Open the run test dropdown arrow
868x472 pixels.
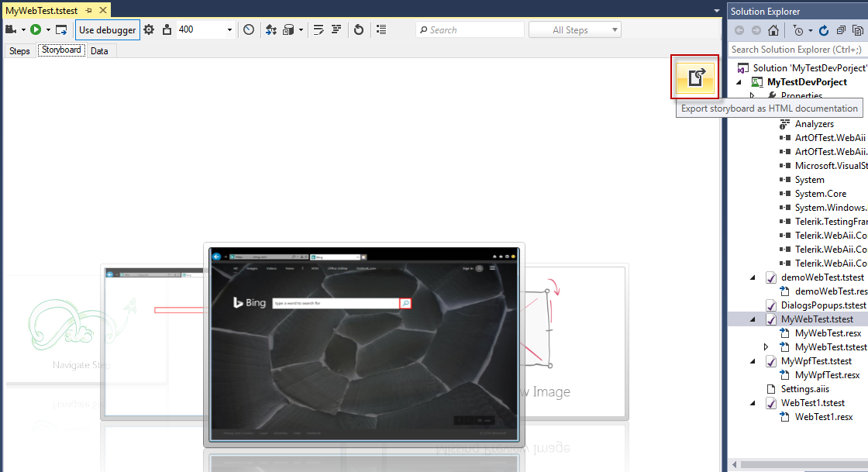click(48, 30)
